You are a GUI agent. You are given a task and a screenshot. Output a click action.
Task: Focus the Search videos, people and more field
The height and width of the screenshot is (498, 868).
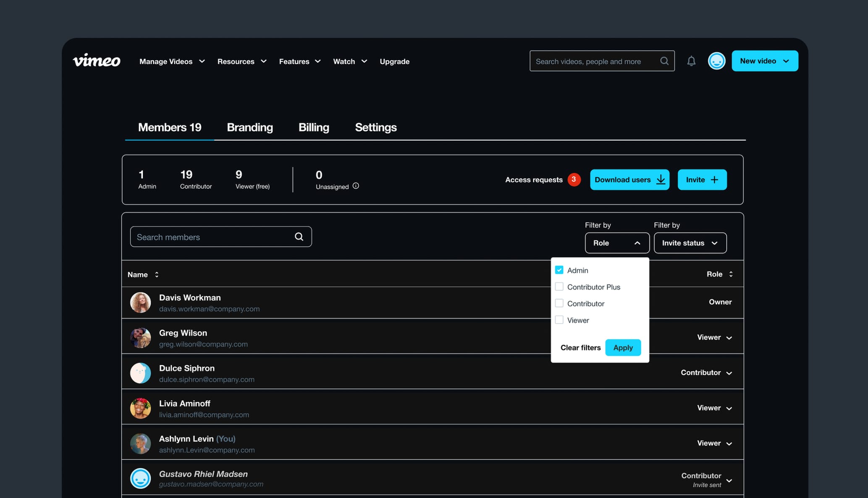coord(602,61)
